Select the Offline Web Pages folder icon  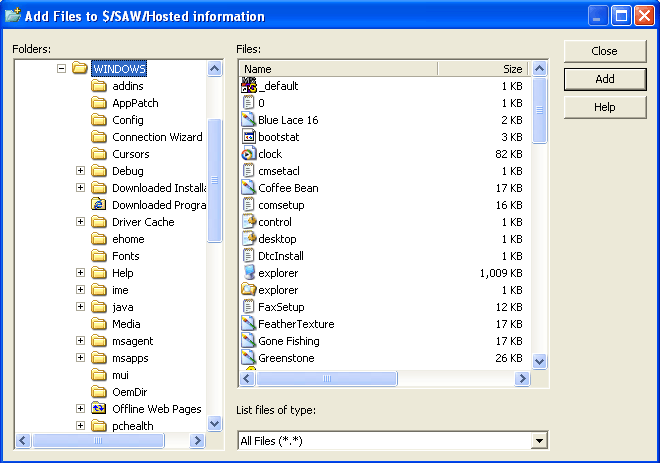click(99, 409)
